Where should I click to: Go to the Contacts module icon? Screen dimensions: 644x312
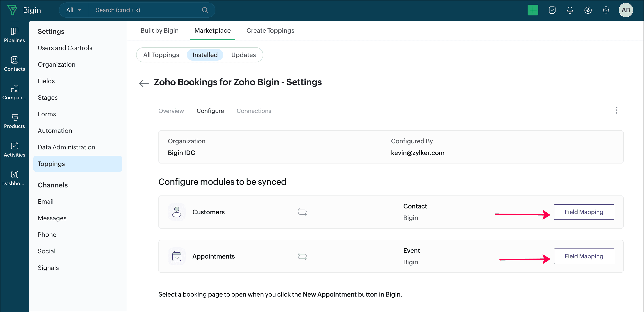pyautogui.click(x=14, y=64)
